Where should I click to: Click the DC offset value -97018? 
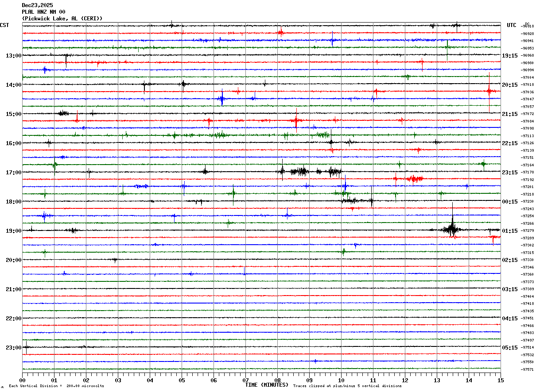coord(528,85)
